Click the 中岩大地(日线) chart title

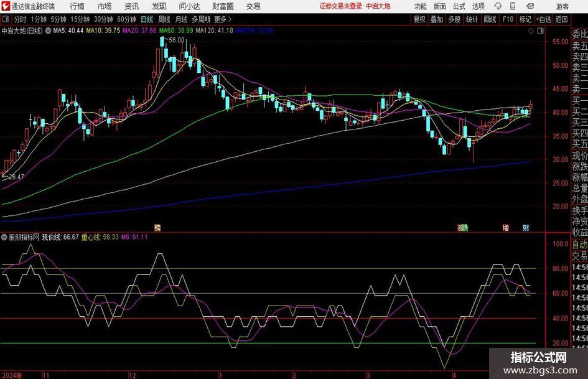[22, 30]
